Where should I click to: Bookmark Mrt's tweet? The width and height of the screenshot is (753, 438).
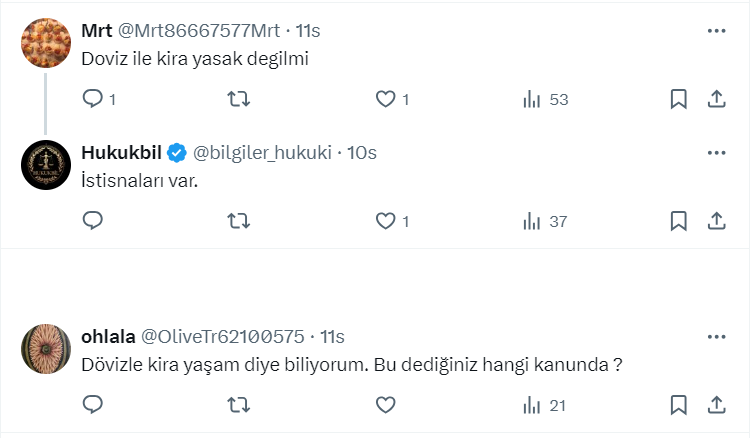(677, 99)
